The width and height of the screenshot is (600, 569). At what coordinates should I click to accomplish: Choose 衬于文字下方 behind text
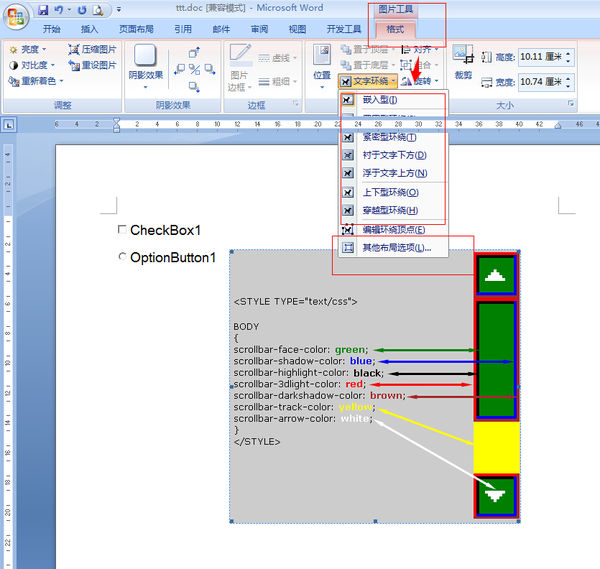[x=394, y=155]
